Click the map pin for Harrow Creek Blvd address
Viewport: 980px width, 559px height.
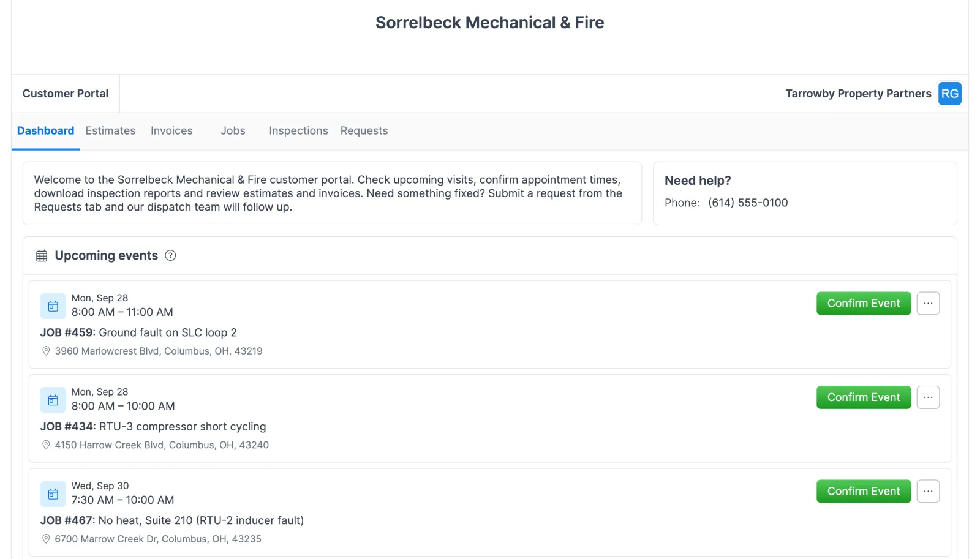tap(46, 445)
